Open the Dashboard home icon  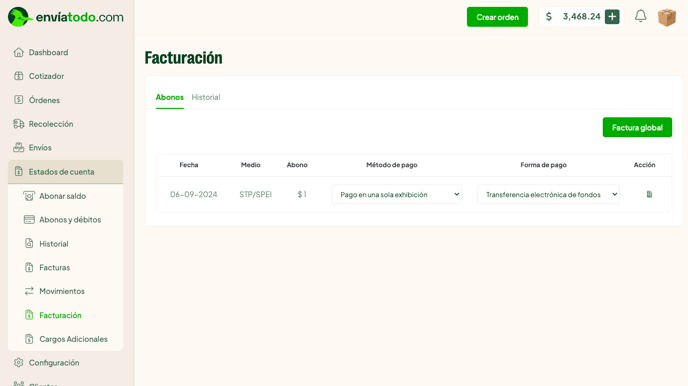pos(18,52)
